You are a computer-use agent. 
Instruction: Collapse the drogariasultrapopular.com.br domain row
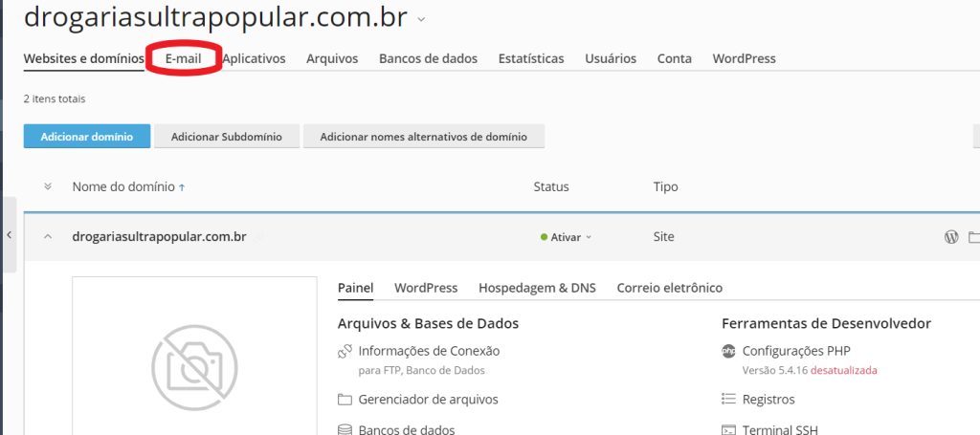click(48, 237)
